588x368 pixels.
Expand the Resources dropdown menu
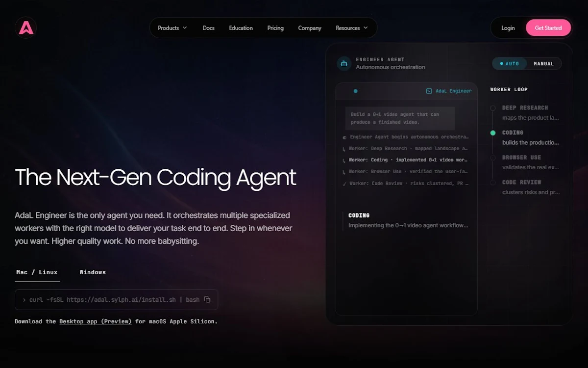coord(352,28)
